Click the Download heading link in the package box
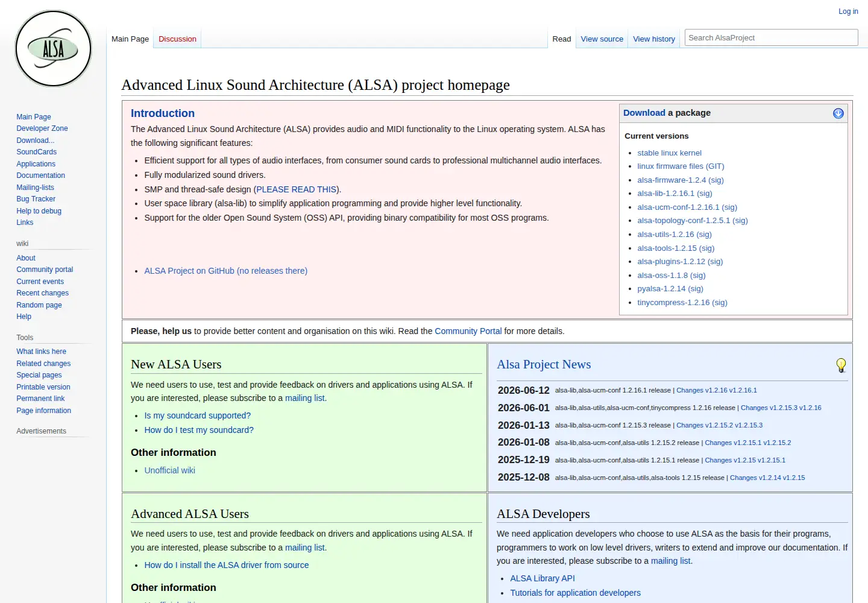868x603 pixels. pos(644,113)
